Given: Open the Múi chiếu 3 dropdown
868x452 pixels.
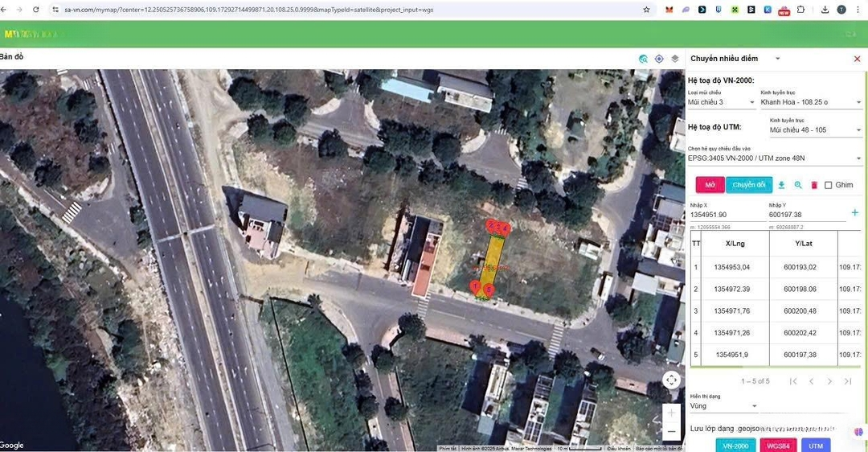Looking at the screenshot, I should click(721, 102).
